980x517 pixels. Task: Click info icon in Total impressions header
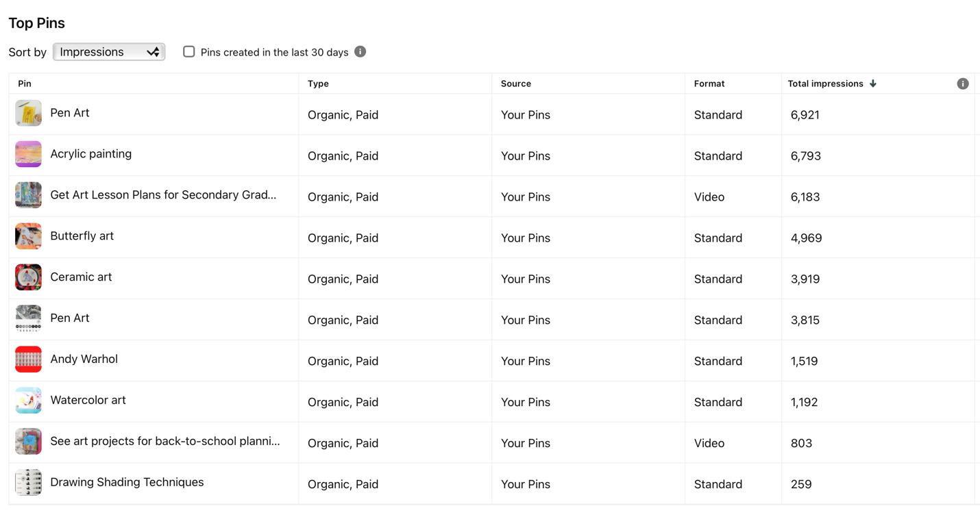pyautogui.click(x=962, y=84)
